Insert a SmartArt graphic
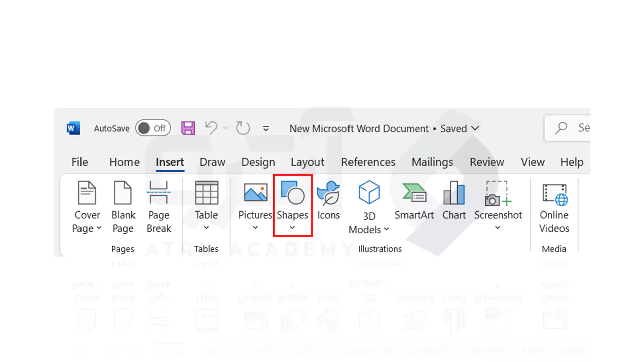The width and height of the screenshot is (644, 362). point(414,200)
